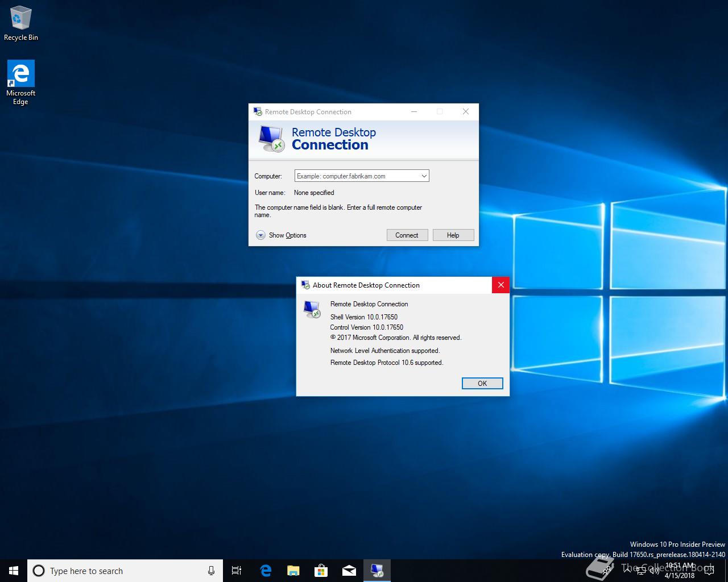The width and height of the screenshot is (728, 582).
Task: Select the Microsoft Edge desktop shortcut
Action: click(21, 83)
